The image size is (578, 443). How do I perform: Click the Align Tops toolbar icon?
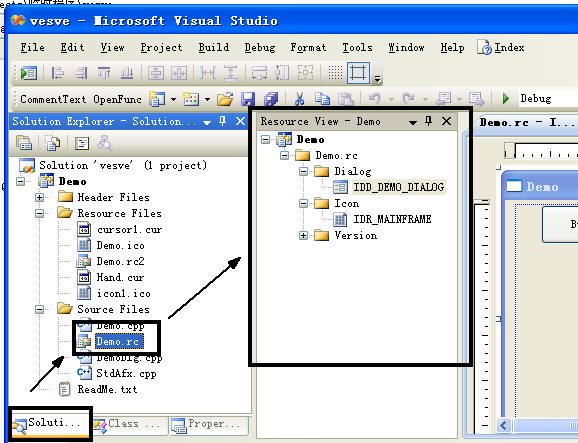[x=104, y=73]
